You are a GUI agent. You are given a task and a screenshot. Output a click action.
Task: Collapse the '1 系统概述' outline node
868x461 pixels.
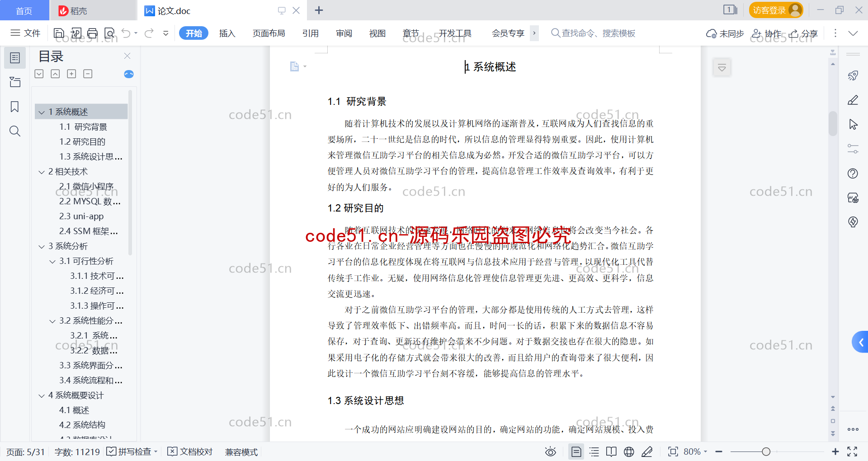coord(42,112)
